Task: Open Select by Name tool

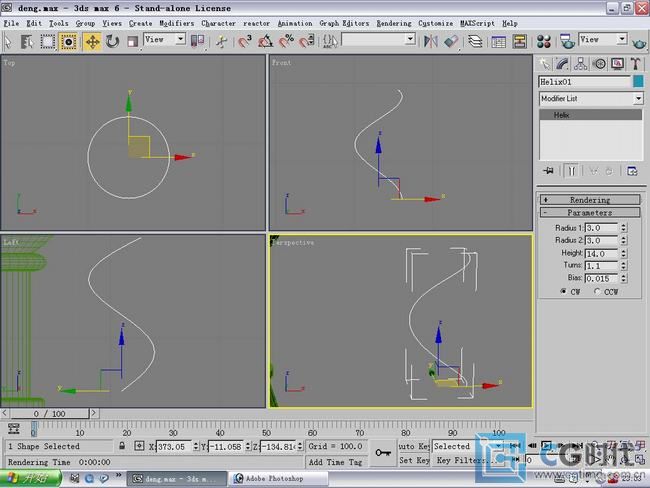Action: tap(27, 41)
